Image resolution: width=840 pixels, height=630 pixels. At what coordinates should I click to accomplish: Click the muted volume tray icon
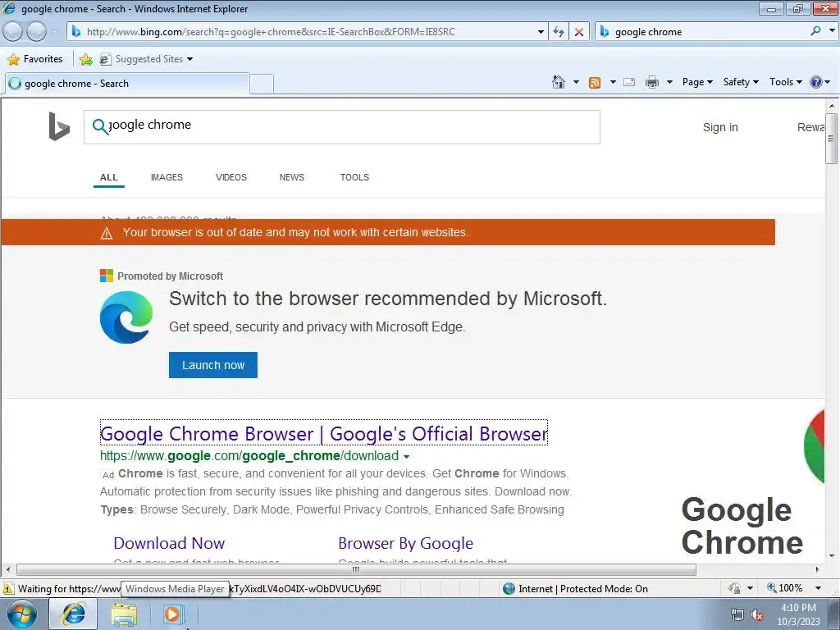click(757, 615)
